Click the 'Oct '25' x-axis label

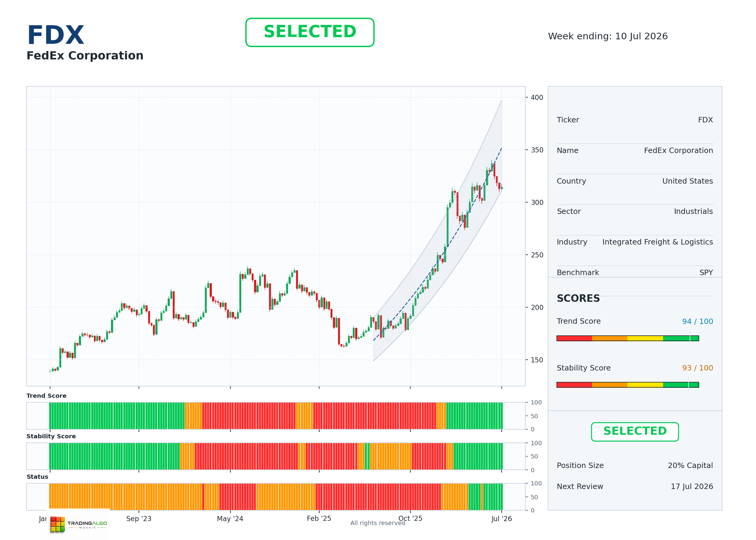tap(410, 518)
